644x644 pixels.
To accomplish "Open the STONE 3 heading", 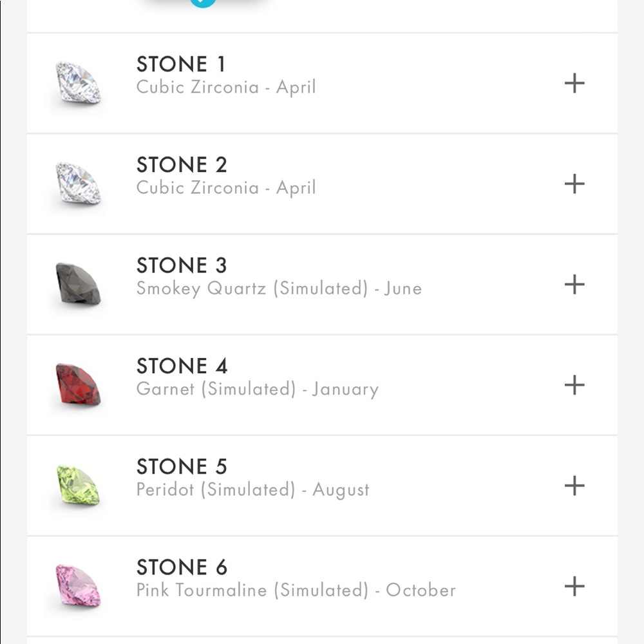I will click(x=182, y=265).
